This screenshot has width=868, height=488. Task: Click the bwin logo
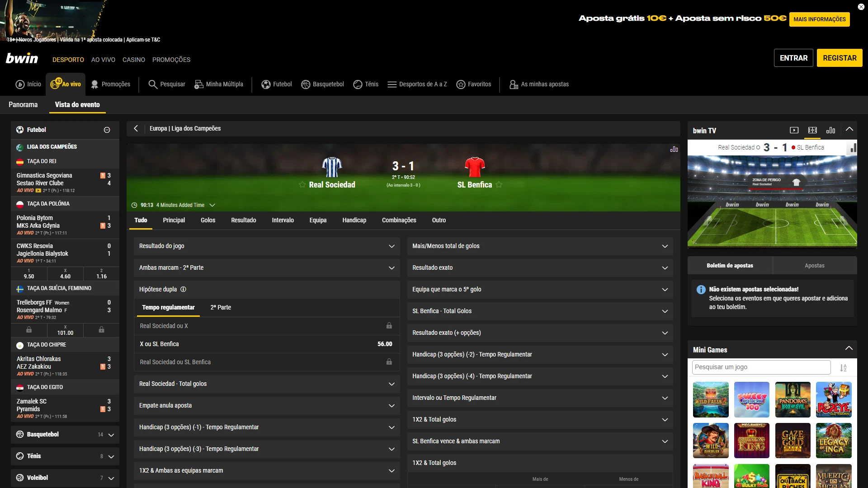[x=22, y=58]
